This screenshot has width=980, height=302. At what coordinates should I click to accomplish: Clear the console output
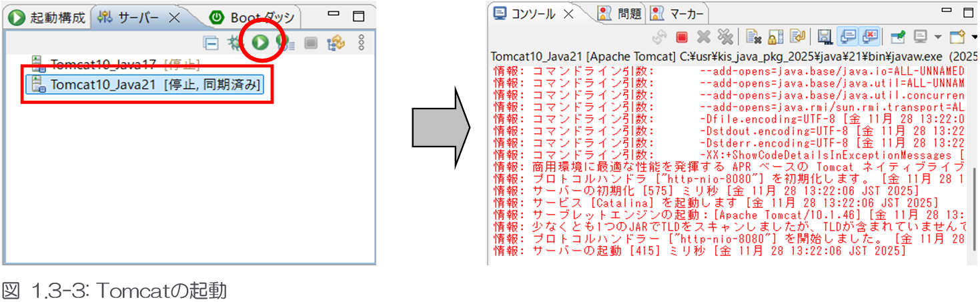[754, 36]
